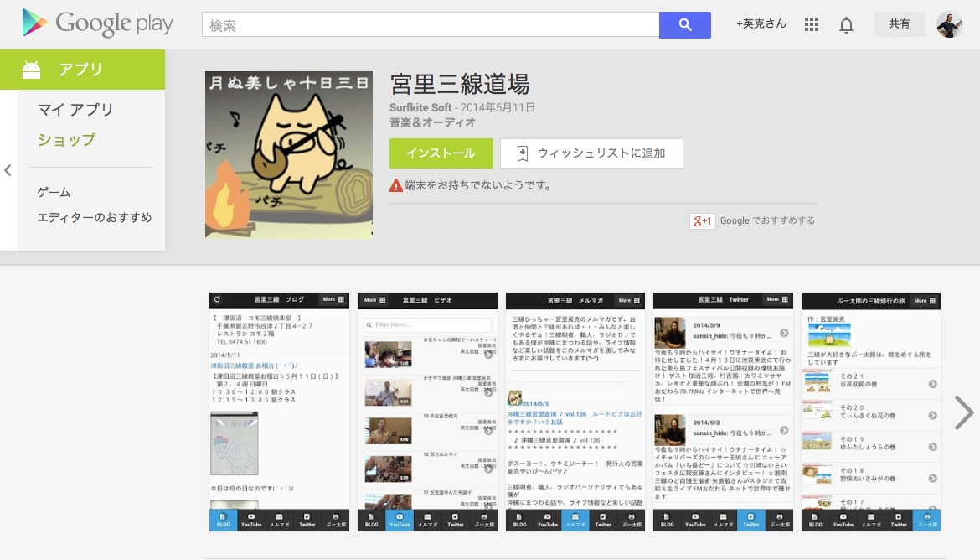
Task: Open the メルマガ screenshot thumbnail
Action: coord(575,412)
